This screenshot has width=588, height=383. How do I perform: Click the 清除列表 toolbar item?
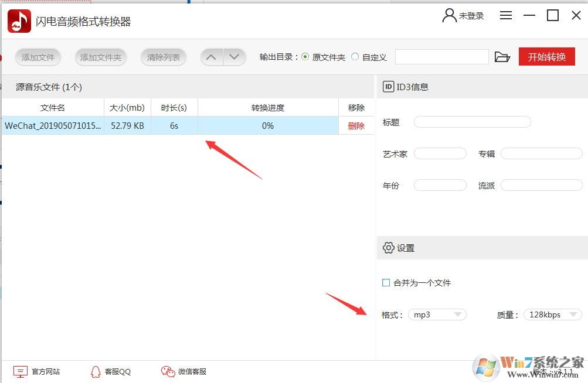pyautogui.click(x=163, y=57)
